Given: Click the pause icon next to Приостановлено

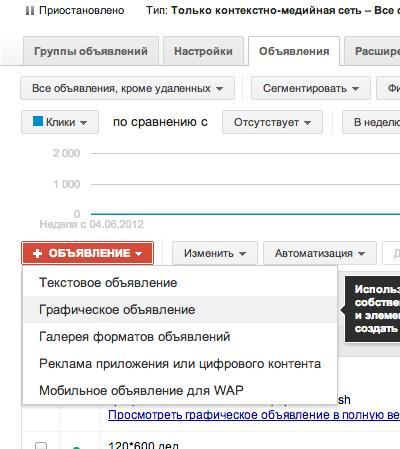Looking at the screenshot, I should point(30,11).
